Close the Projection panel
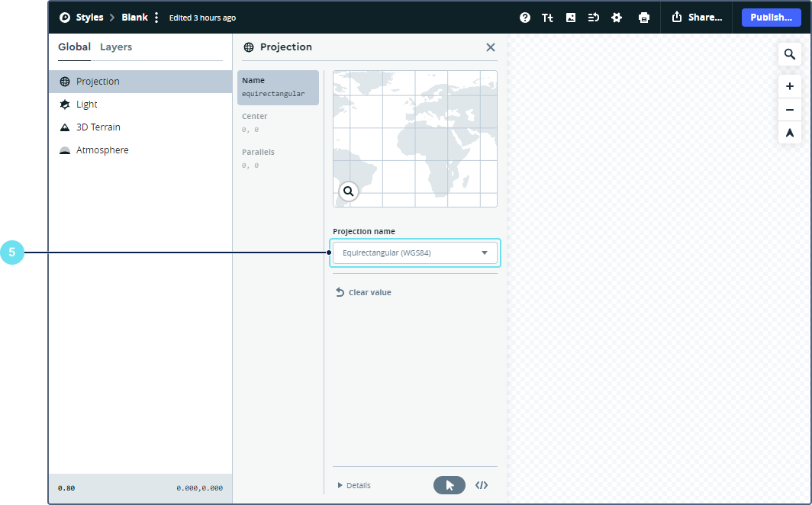 pos(491,47)
